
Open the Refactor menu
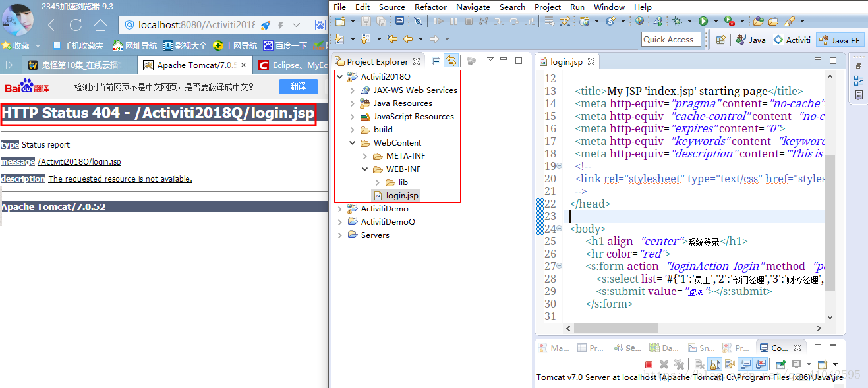430,7
